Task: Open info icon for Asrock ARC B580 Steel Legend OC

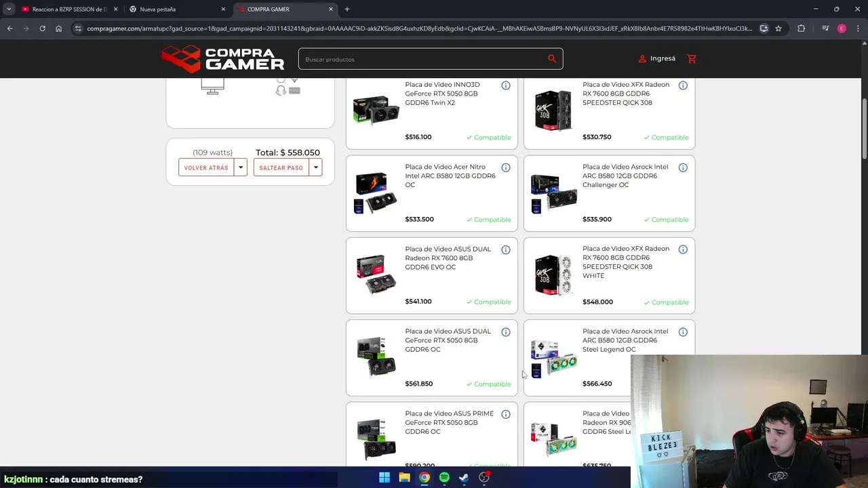Action: pyautogui.click(x=683, y=332)
